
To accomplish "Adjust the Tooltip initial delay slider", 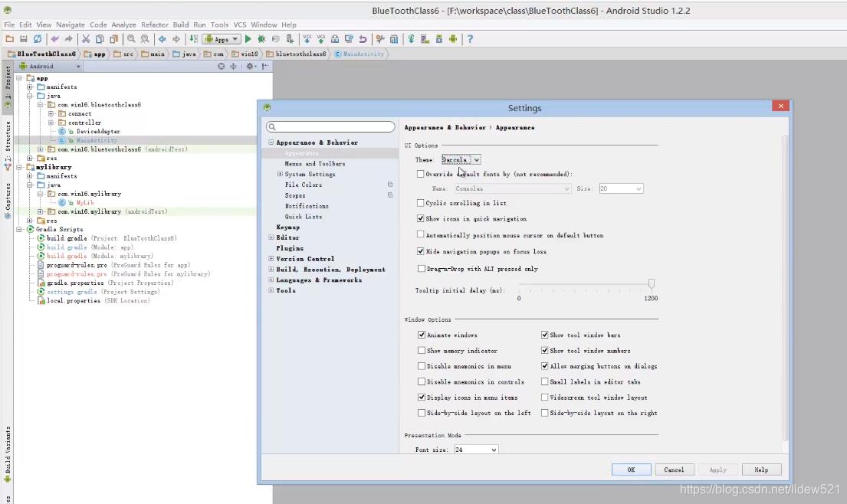I will [652, 284].
